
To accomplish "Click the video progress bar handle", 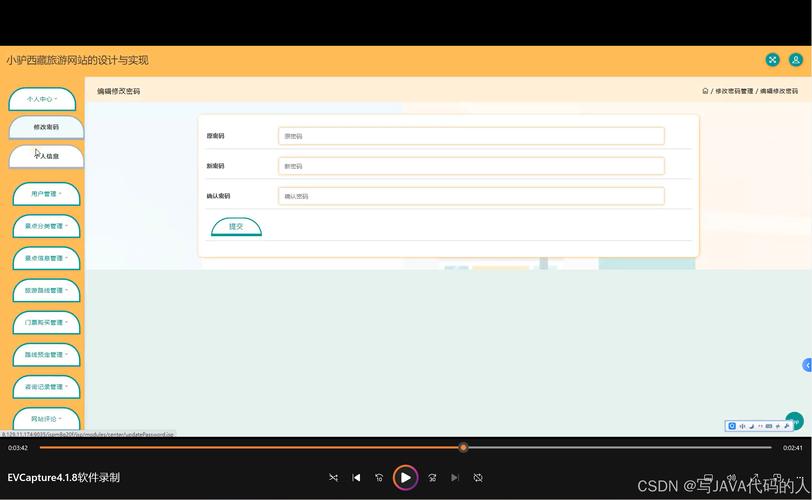I will tap(463, 447).
